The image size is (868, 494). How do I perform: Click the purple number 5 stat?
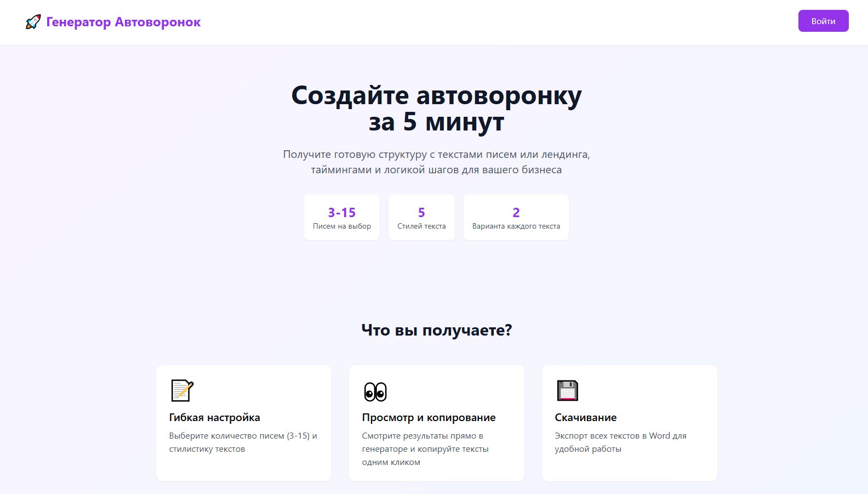[421, 212]
